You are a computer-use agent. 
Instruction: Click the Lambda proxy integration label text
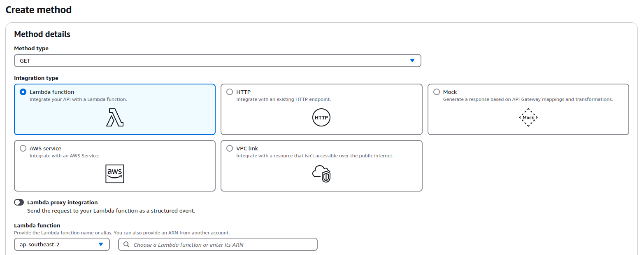(x=63, y=202)
